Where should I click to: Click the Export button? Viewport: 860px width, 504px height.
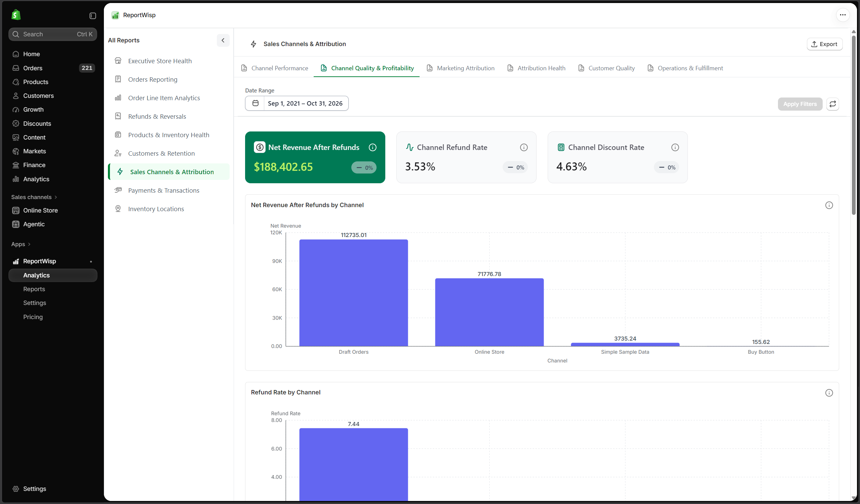pyautogui.click(x=824, y=44)
